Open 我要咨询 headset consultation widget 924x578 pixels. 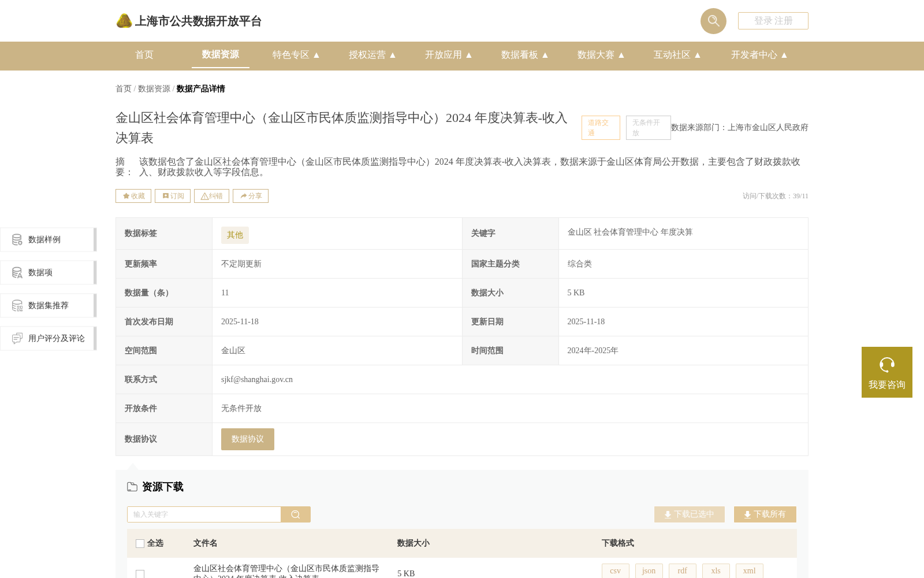click(x=887, y=372)
